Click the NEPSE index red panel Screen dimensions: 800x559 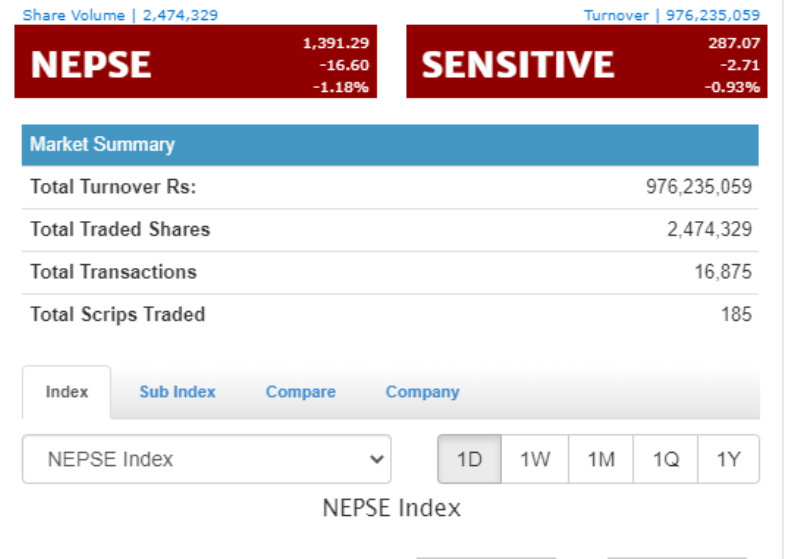click(x=195, y=61)
